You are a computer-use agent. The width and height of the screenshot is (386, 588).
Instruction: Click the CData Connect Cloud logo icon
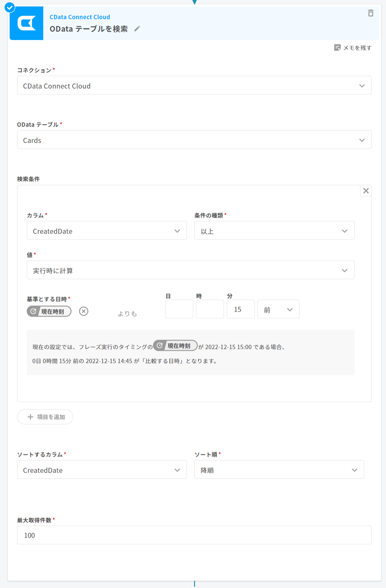(x=26, y=23)
